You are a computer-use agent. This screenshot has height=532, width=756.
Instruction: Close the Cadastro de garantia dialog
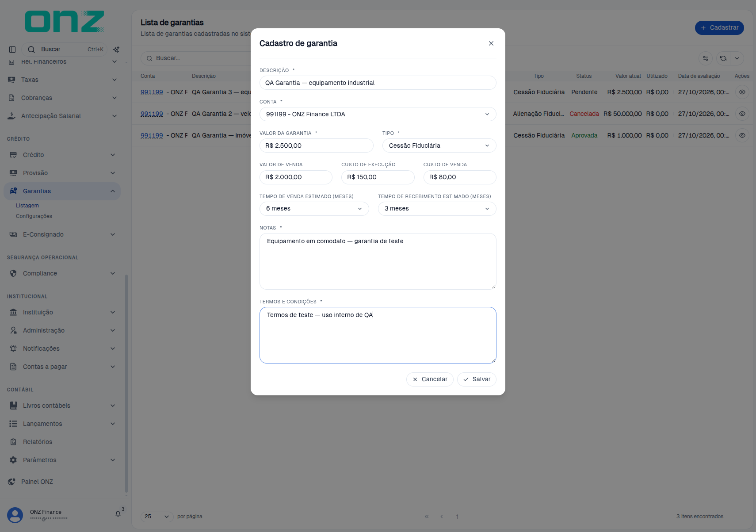(x=491, y=43)
